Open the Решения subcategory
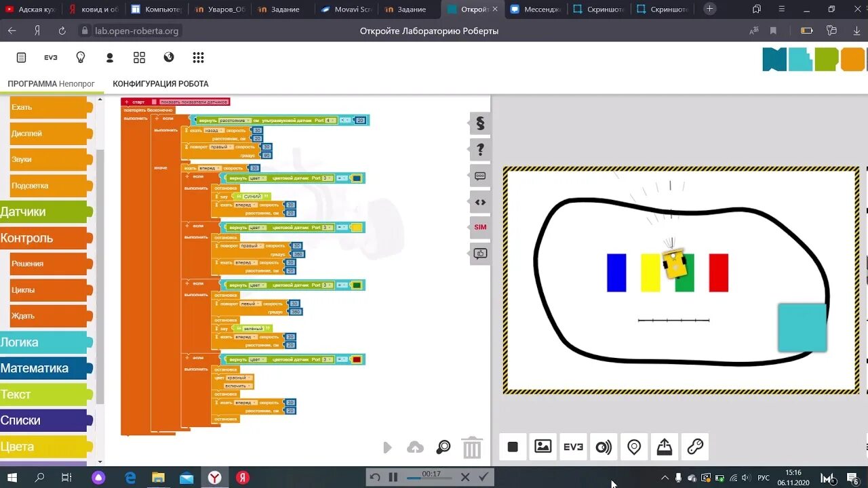 coord(50,264)
